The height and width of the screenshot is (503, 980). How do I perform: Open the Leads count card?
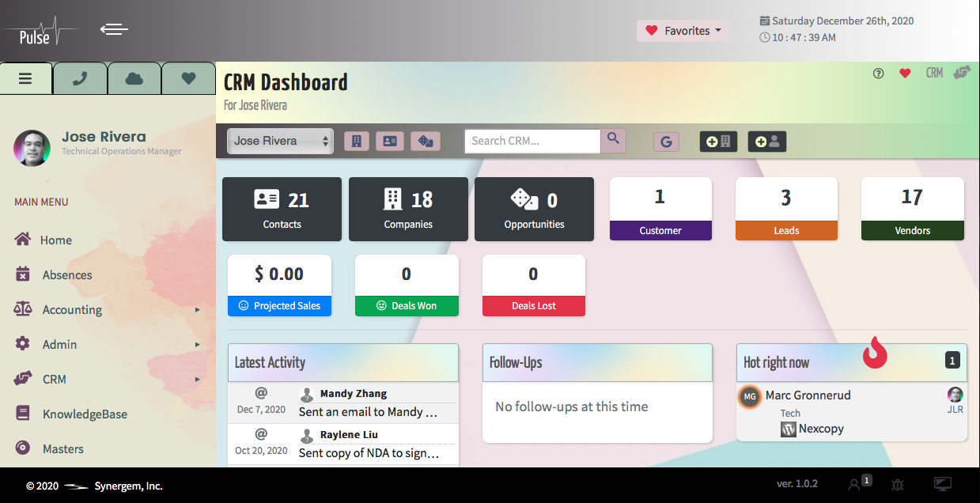coord(785,209)
